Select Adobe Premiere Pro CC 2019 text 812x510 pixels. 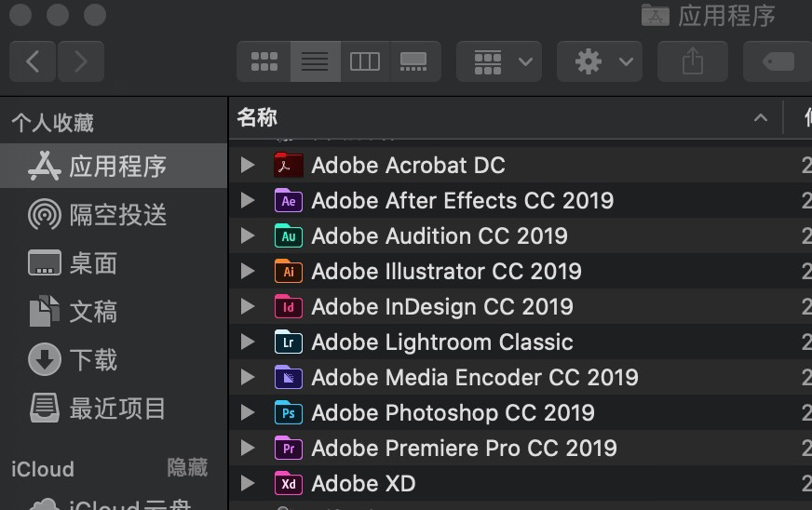[x=464, y=449]
